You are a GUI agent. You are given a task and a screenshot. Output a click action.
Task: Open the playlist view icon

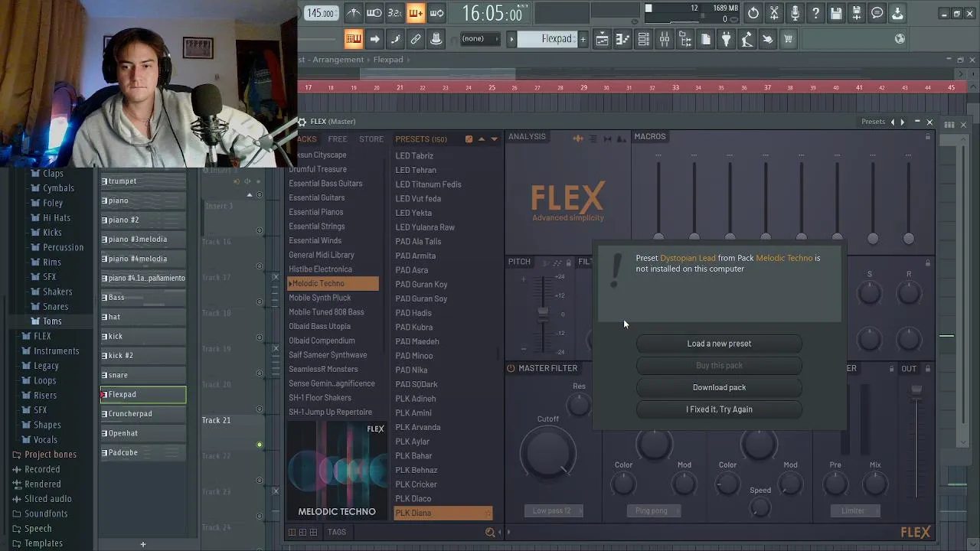tap(603, 39)
